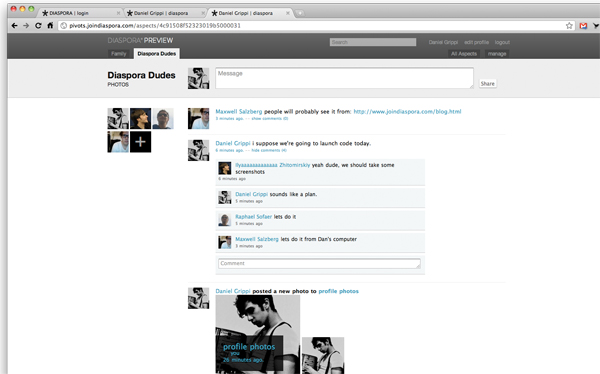Open the DIASPORA login browser tab
The height and width of the screenshot is (374, 600).
pos(80,13)
